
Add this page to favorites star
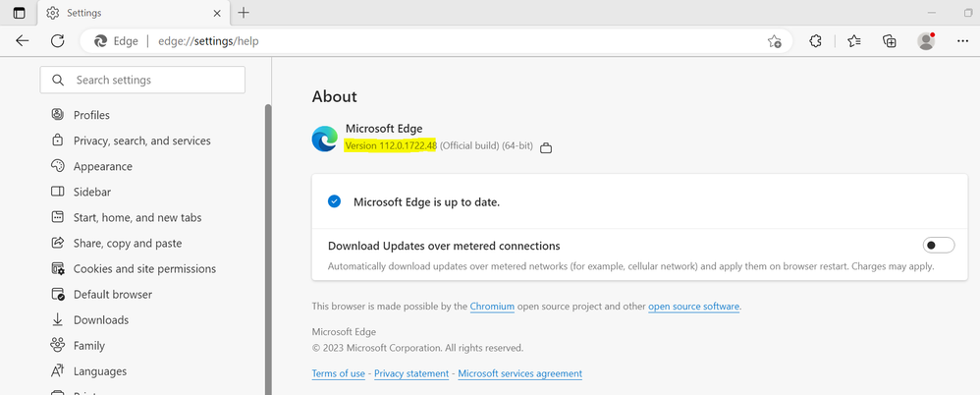click(775, 41)
